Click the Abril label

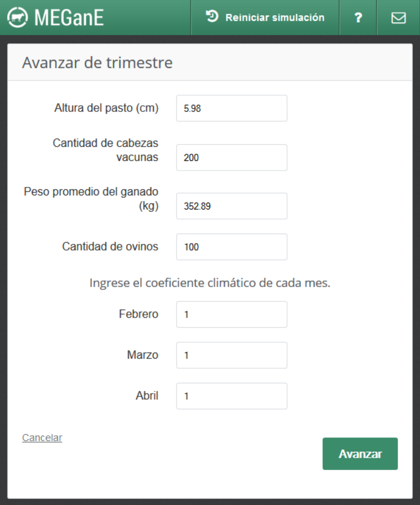147,395
